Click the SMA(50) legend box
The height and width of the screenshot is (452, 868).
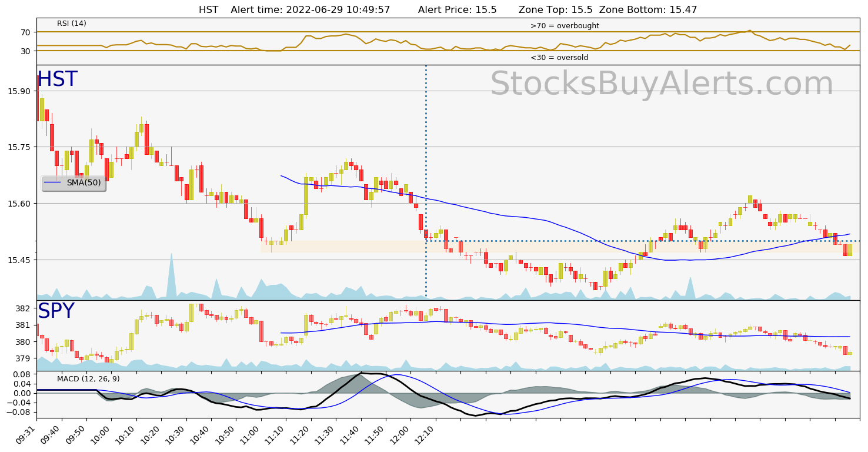coord(74,183)
